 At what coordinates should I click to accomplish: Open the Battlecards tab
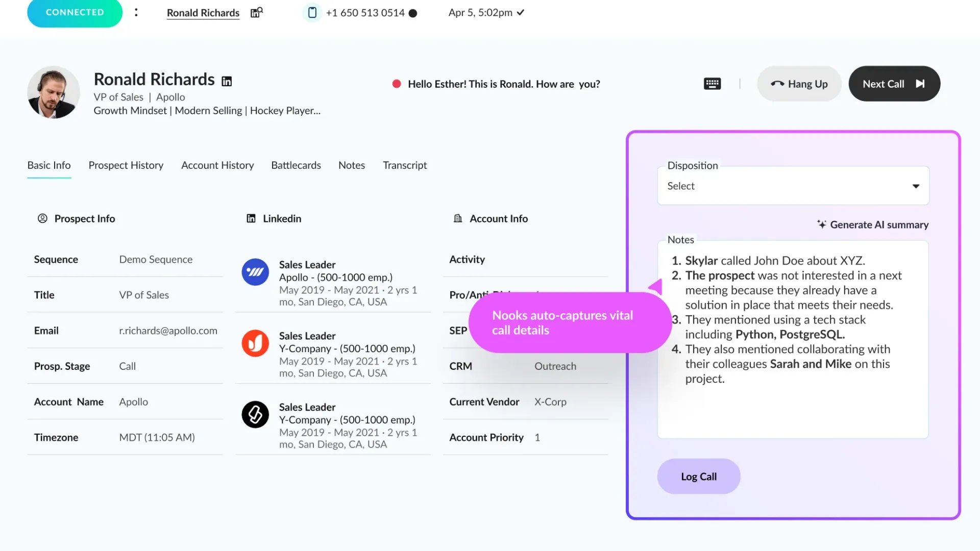tap(296, 165)
